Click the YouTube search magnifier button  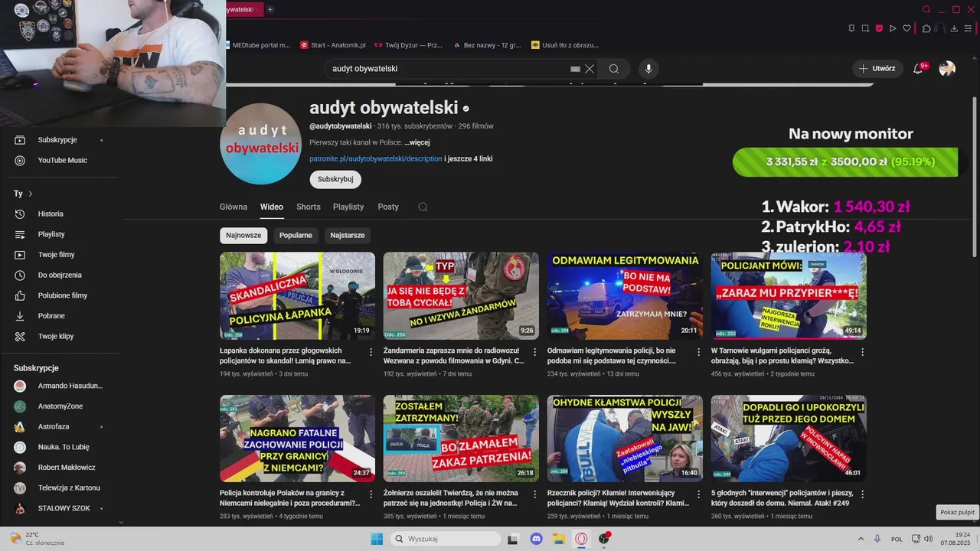pos(614,68)
